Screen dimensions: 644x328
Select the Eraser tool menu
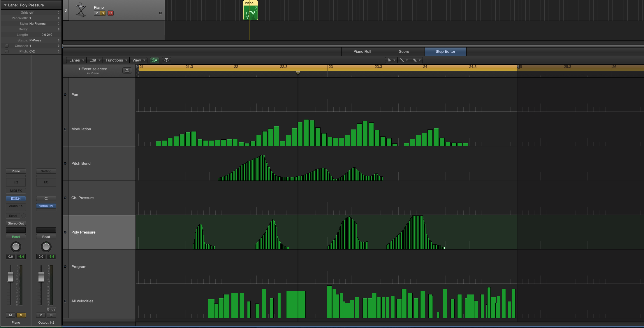416,60
